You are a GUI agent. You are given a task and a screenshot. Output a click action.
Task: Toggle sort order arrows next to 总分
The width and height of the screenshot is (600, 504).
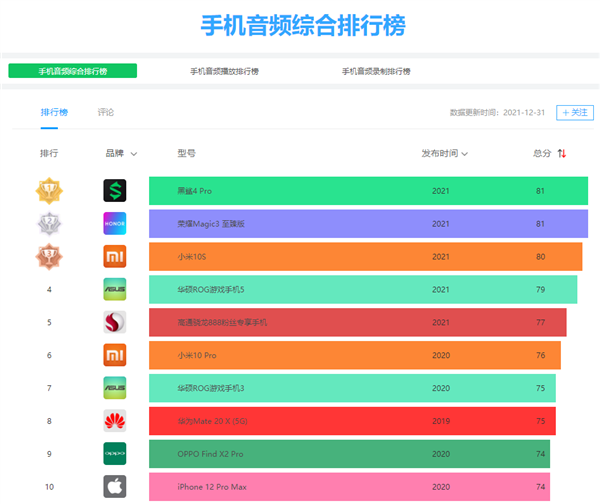pos(562,153)
